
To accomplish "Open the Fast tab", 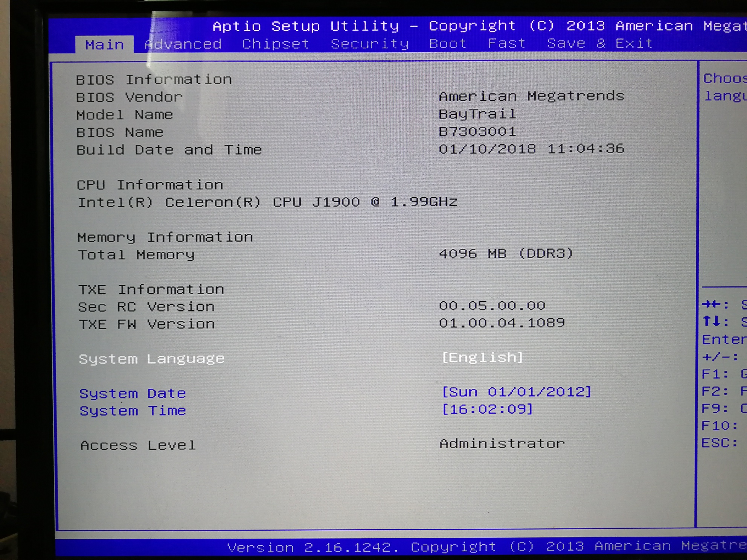I will [506, 43].
